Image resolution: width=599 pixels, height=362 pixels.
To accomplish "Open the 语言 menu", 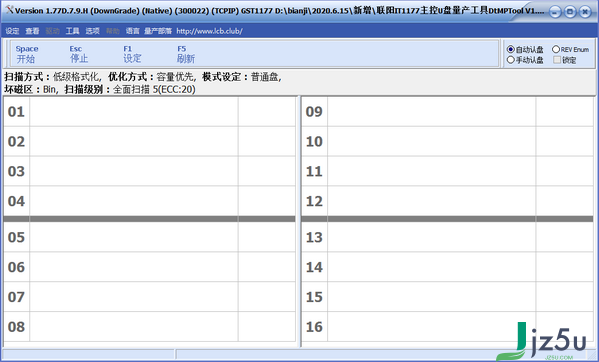I will coord(133,31).
